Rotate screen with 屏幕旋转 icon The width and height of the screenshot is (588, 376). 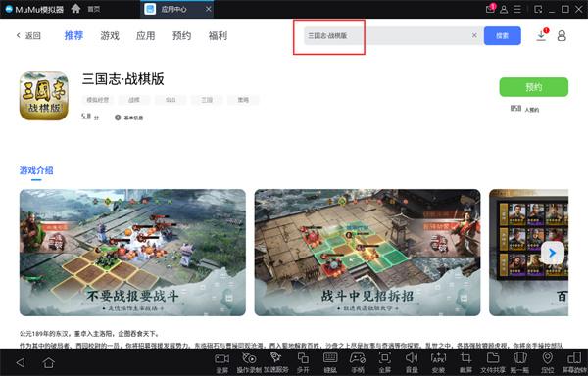click(x=574, y=362)
